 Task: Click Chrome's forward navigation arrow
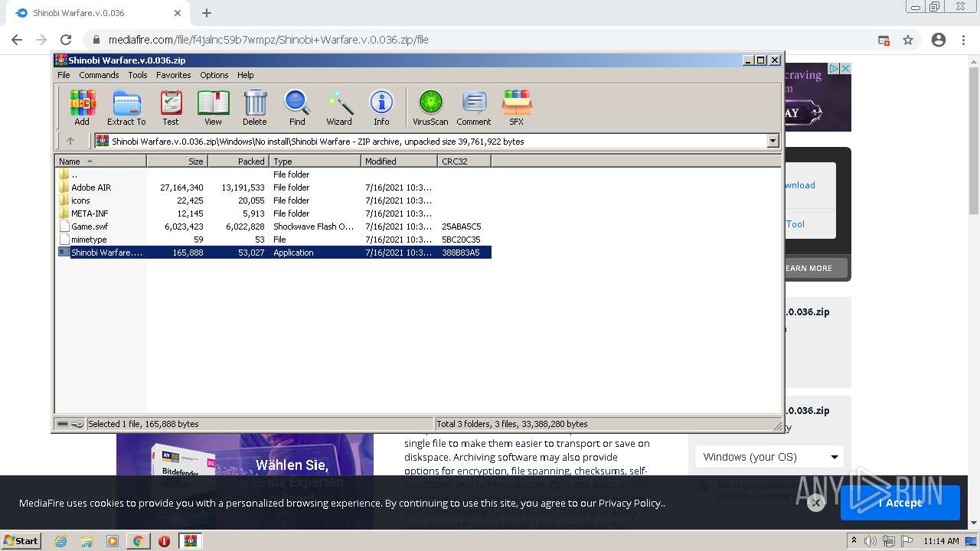tap(41, 40)
